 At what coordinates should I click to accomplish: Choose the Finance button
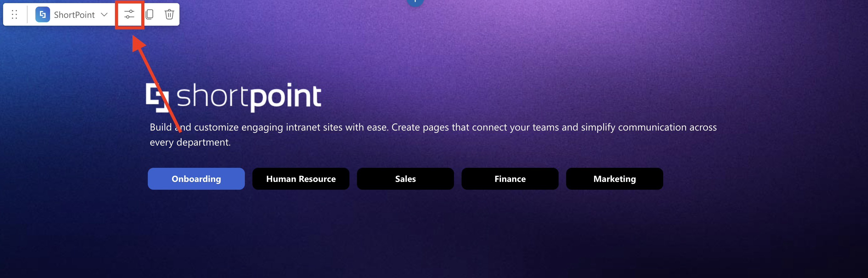pos(510,178)
